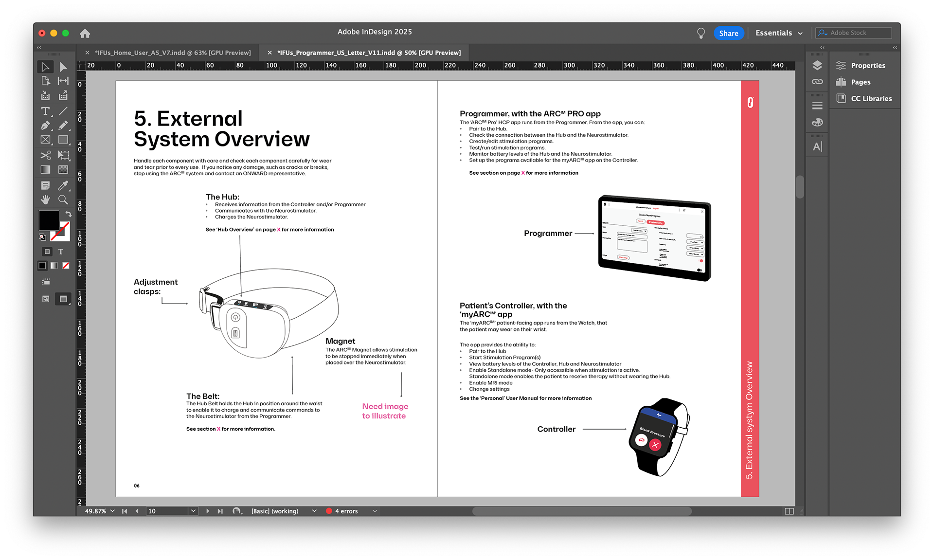Viewport: 934px width, 560px height.
Task: Toggle formatting affects container
Action: tap(47, 252)
